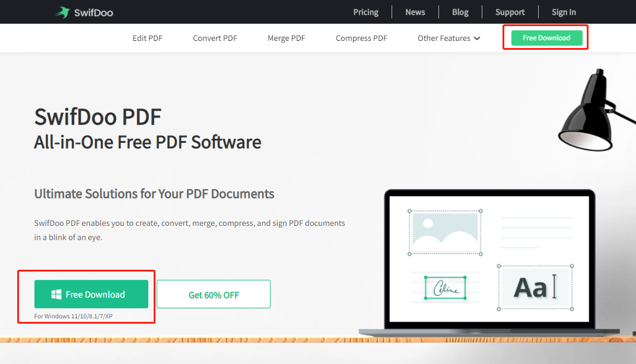The image size is (636, 364).
Task: Expand the Other Features dropdown
Action: 449,38
